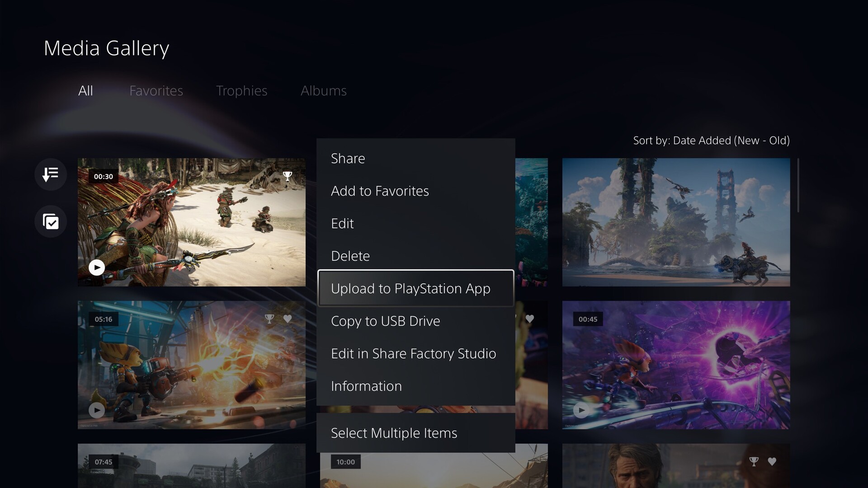Expand Albums tab in Media Gallery
868x488 pixels.
pyautogui.click(x=323, y=90)
